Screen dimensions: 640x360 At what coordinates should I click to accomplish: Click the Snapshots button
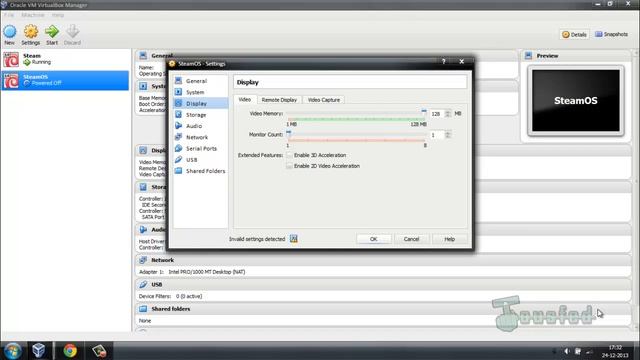click(611, 34)
